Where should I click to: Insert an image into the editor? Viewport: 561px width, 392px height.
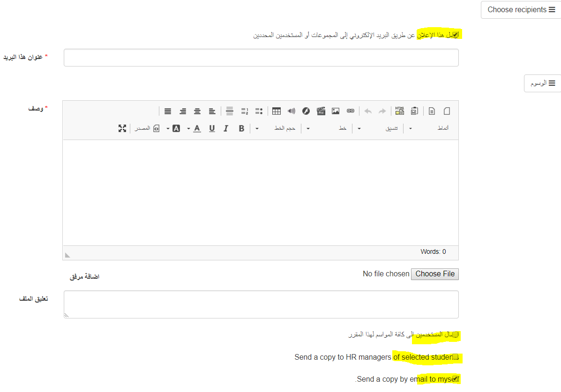pos(336,111)
